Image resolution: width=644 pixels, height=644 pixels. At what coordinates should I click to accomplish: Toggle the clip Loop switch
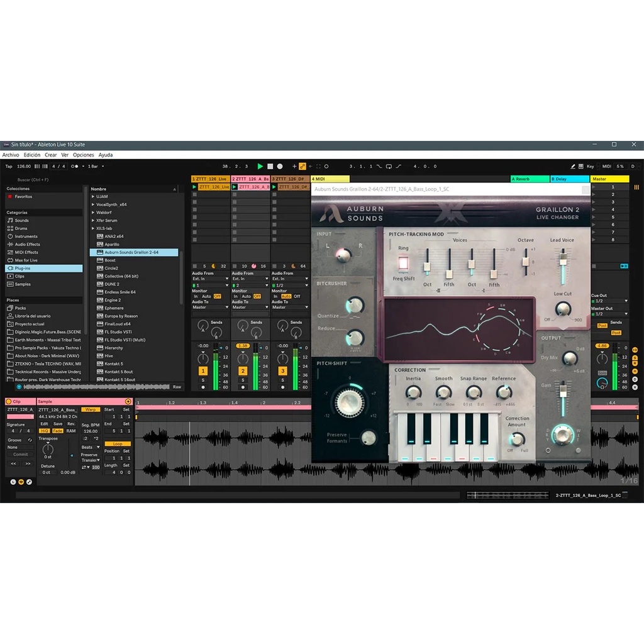(118, 444)
